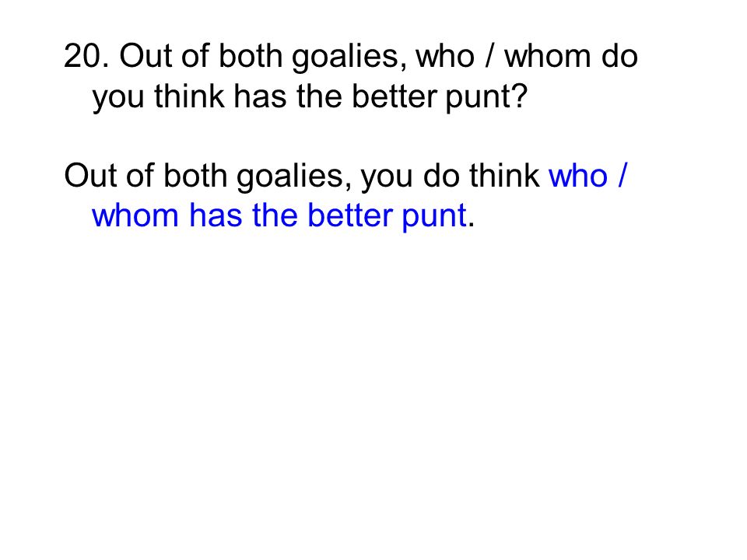747x560 pixels.
Task: Click 'goalies,' in the answer sentence
Action: (x=294, y=177)
